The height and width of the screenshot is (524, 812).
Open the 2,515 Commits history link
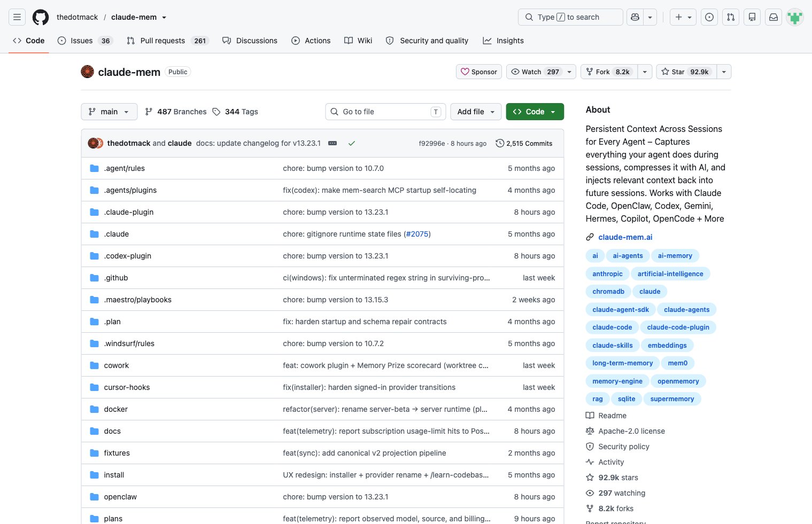(524, 143)
